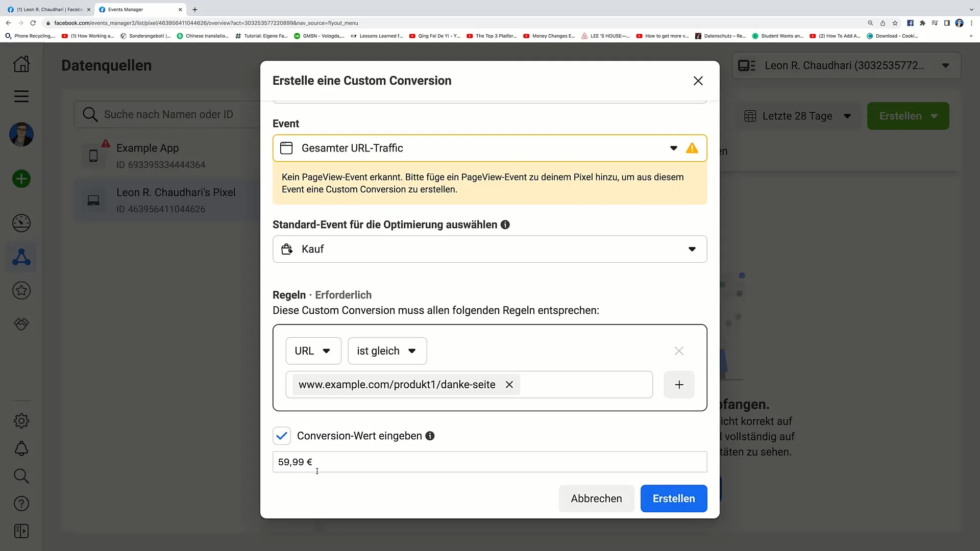Toggle the sidebar panel collapse icon
The image size is (980, 551).
[x=21, y=532]
